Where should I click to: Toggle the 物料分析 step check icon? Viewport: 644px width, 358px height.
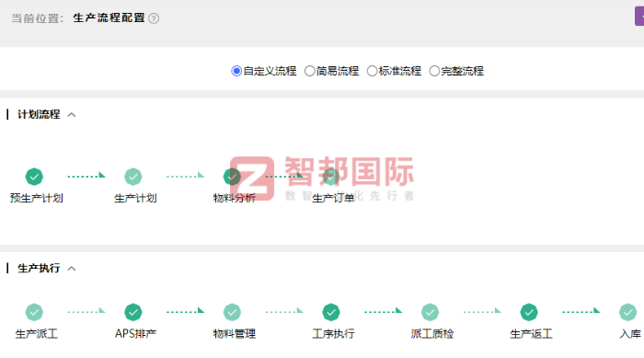(232, 177)
